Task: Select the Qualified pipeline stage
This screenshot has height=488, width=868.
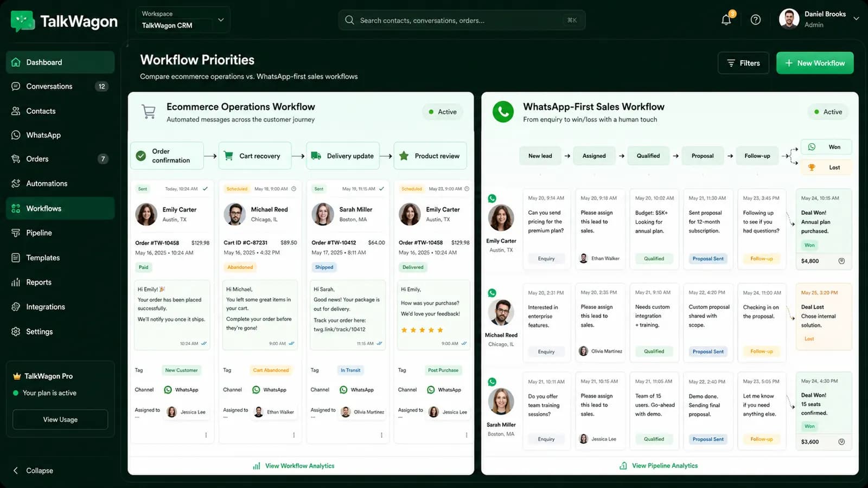Action: click(648, 156)
